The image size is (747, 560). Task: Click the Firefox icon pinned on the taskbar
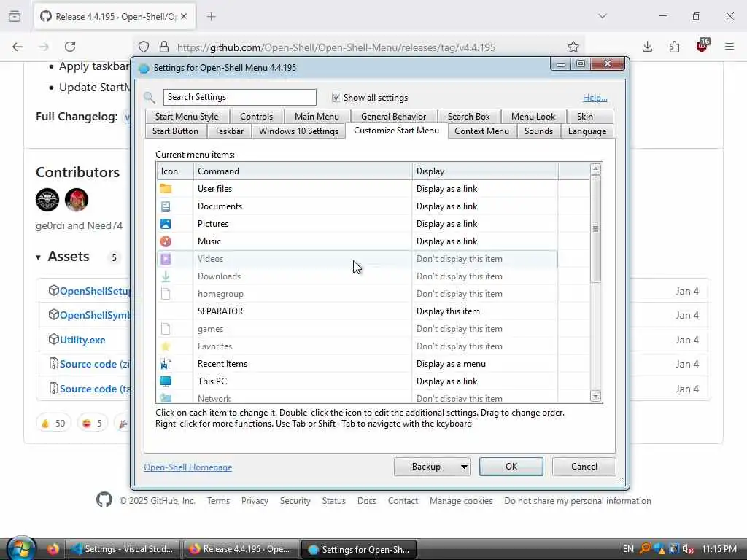[x=53, y=549]
